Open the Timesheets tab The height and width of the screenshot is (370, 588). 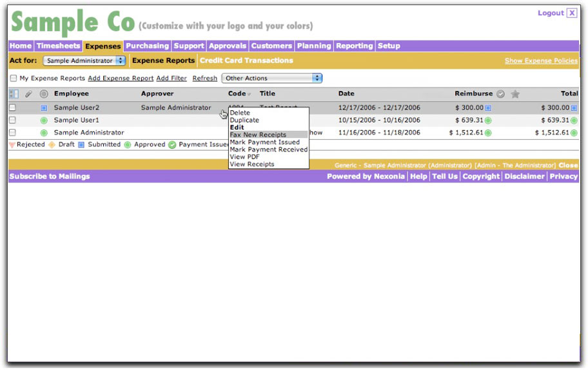point(58,46)
